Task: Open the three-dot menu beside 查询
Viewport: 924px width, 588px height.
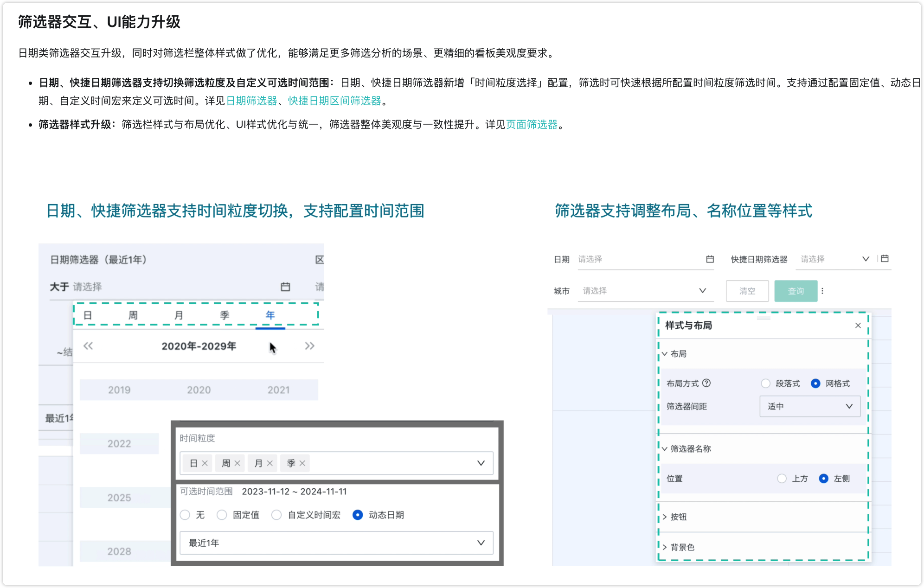Action: click(x=823, y=291)
